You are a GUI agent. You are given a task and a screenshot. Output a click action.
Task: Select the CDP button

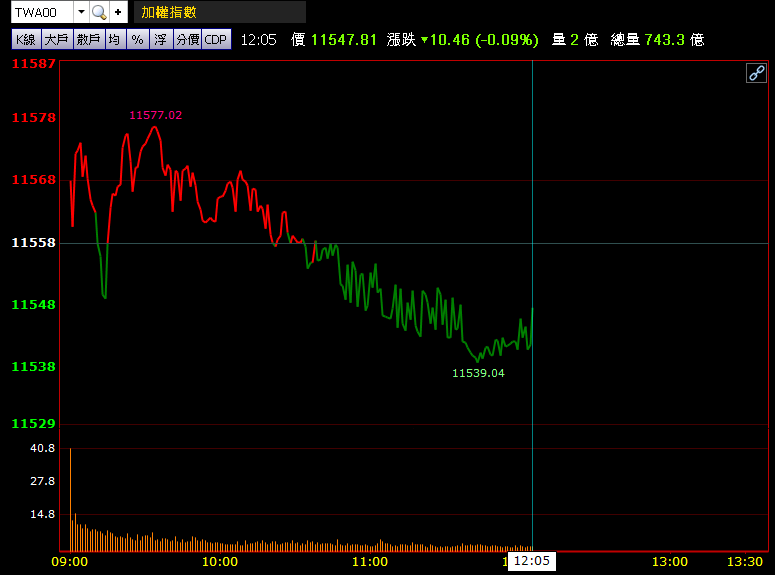pos(216,40)
